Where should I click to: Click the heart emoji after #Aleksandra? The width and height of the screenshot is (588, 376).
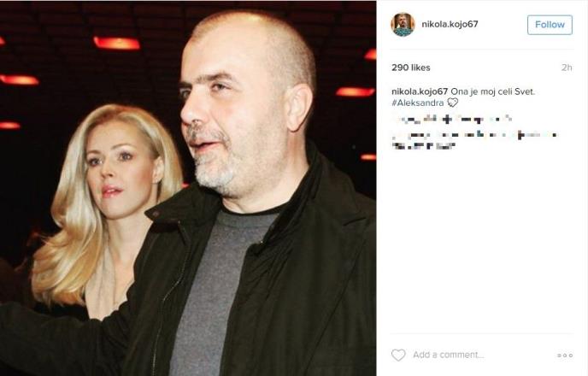click(453, 103)
